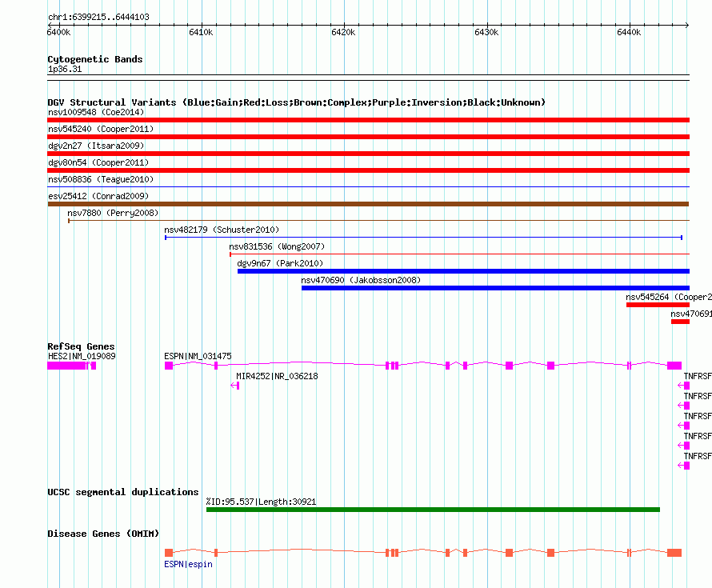Open nsv7880 (Perry2008) variant label
712x588 pixels.
(x=113, y=213)
